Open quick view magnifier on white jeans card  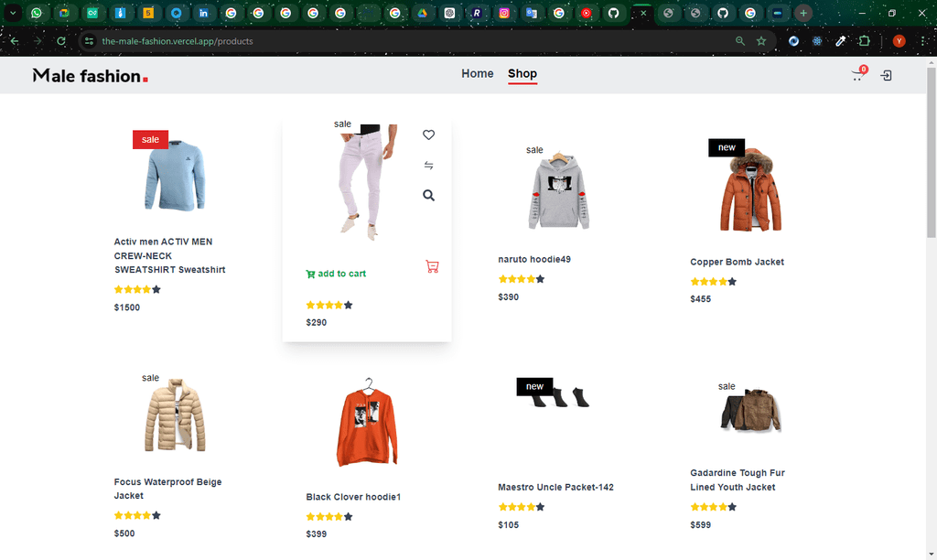point(428,196)
